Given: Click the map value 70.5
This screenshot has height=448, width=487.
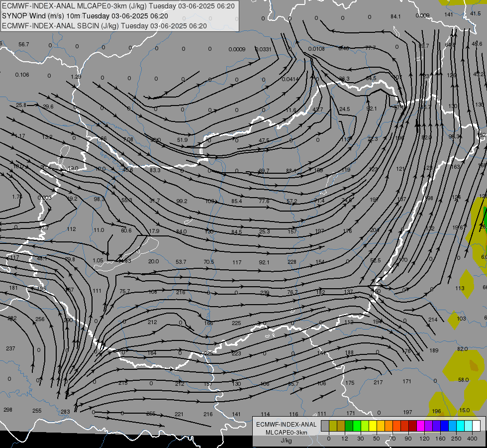Looking at the screenshot, I should click(x=209, y=262).
